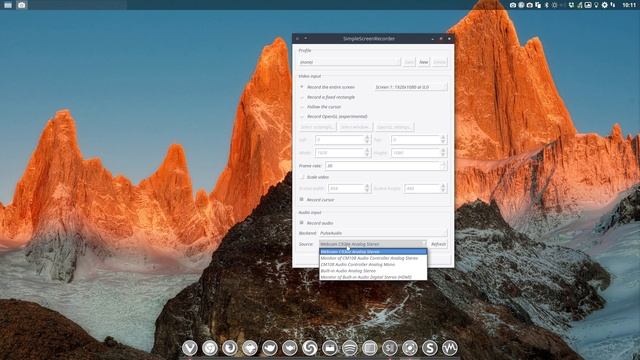Click the picture icon in system tray
The height and width of the screenshot is (360, 640).
[588, 5]
